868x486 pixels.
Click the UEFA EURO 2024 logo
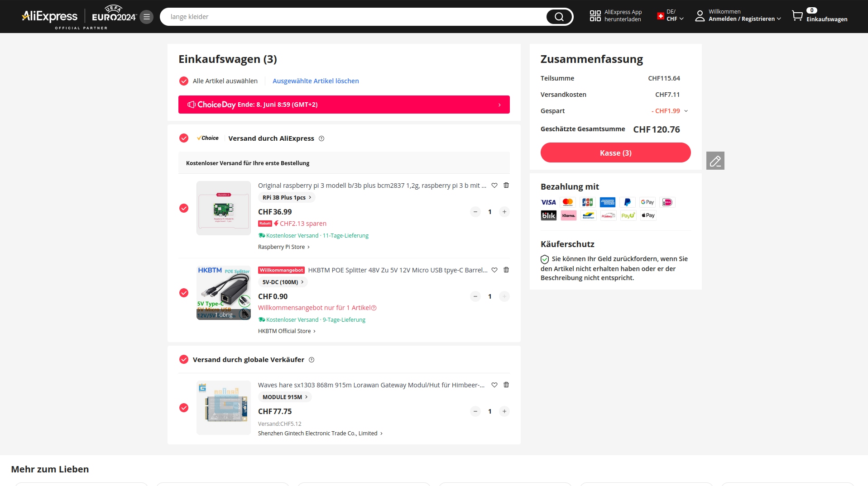click(x=114, y=14)
